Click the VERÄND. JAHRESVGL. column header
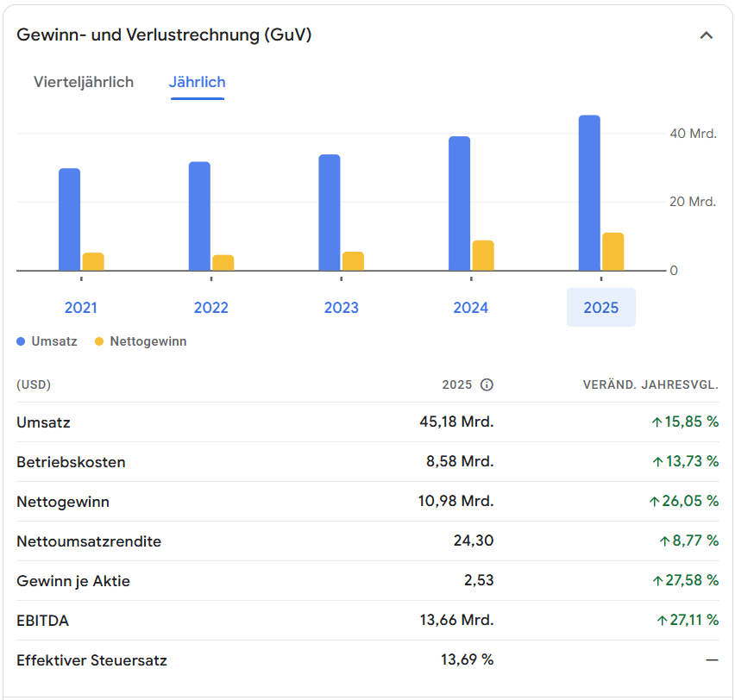This screenshot has height=700, width=735. coord(650,384)
